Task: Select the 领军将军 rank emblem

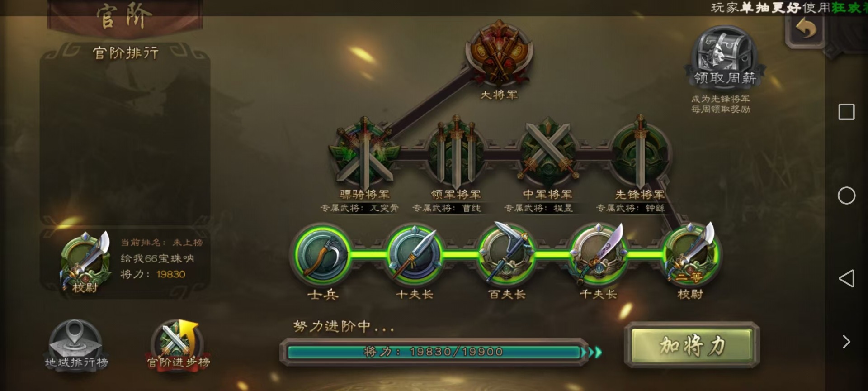Action: click(x=456, y=152)
